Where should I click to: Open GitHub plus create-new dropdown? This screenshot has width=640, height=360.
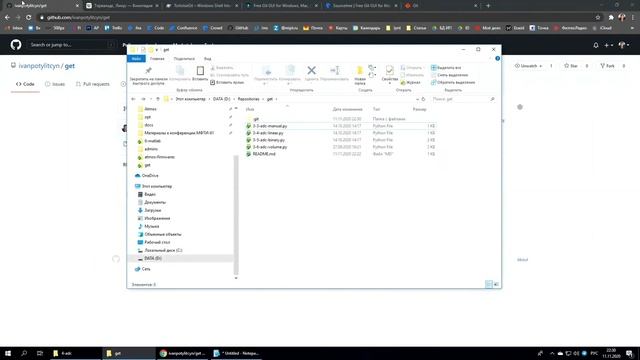(609, 45)
